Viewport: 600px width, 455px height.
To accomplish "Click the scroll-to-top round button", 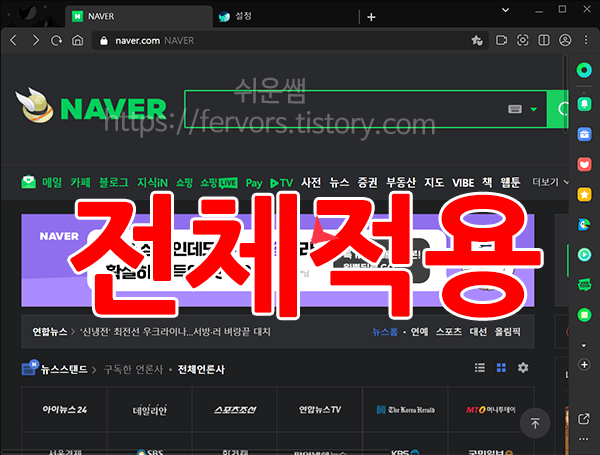I will click(x=535, y=423).
